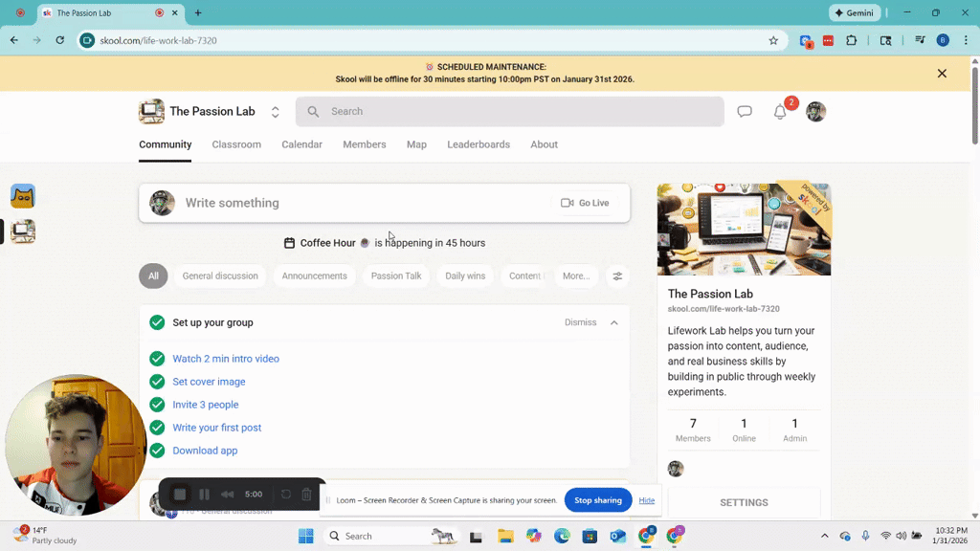Screen dimensions: 980x551
Task: Click the group cover image thumbnail
Action: tap(744, 230)
